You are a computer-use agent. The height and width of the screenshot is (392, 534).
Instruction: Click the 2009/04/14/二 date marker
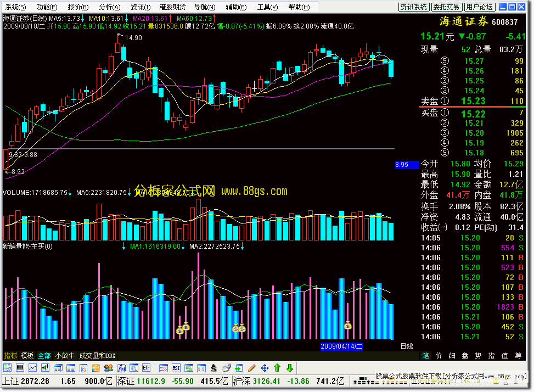coord(341,346)
